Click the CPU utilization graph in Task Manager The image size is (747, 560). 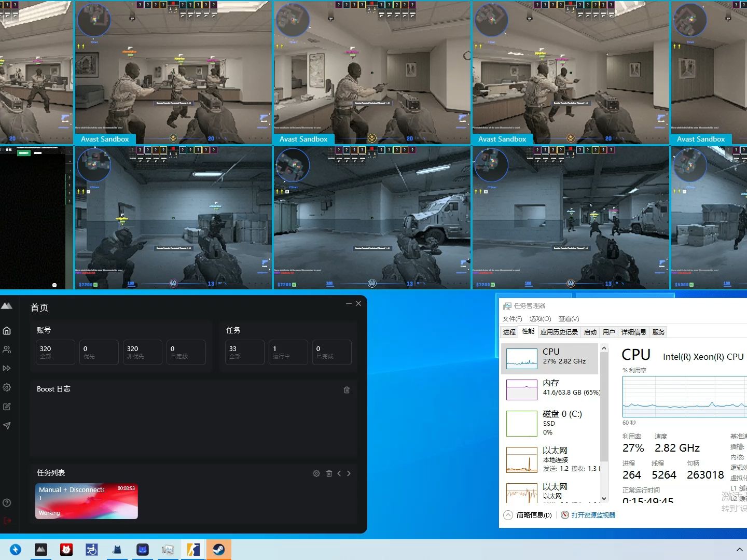click(685, 396)
